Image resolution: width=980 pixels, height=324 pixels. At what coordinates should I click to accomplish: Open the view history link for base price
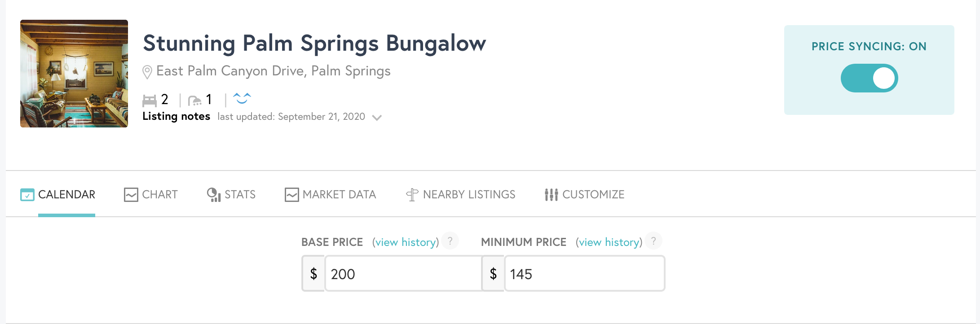pos(406,242)
